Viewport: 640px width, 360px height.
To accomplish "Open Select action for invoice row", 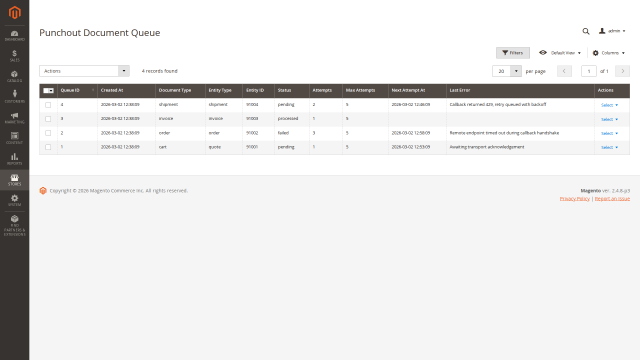I will (609, 119).
